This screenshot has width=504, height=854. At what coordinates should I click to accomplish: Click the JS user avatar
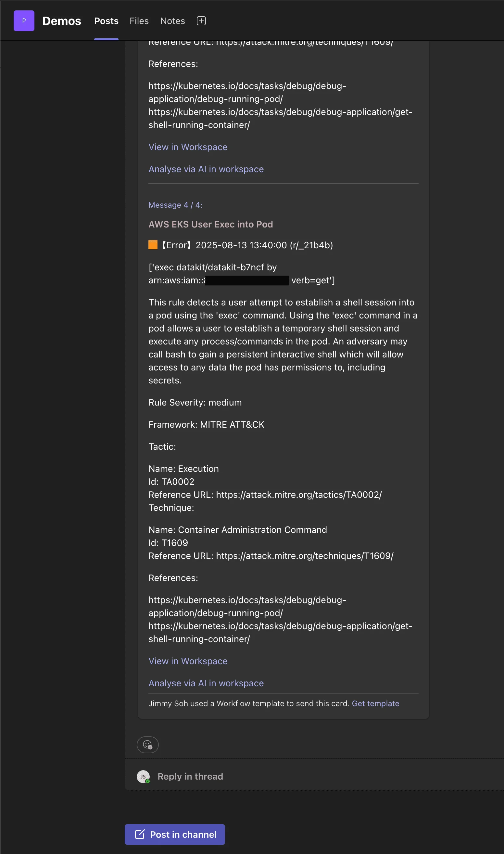click(143, 777)
